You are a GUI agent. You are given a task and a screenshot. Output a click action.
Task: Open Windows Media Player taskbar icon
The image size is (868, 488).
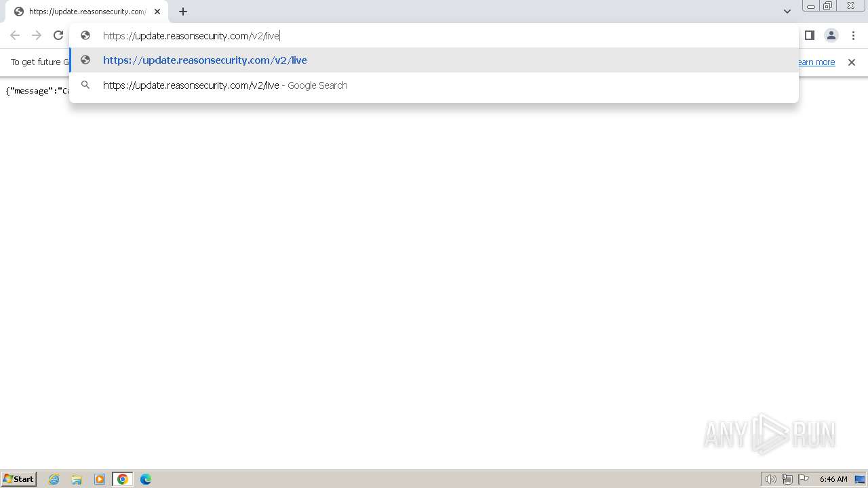click(100, 479)
